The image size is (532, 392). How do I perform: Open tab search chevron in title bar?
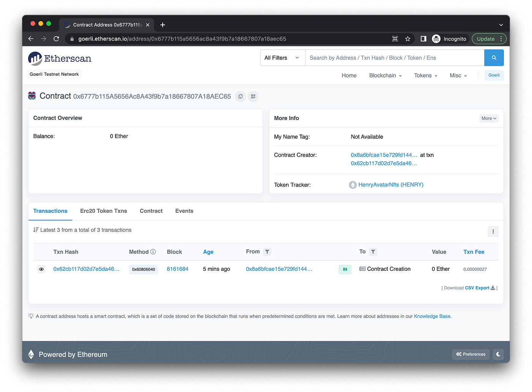[x=501, y=25]
